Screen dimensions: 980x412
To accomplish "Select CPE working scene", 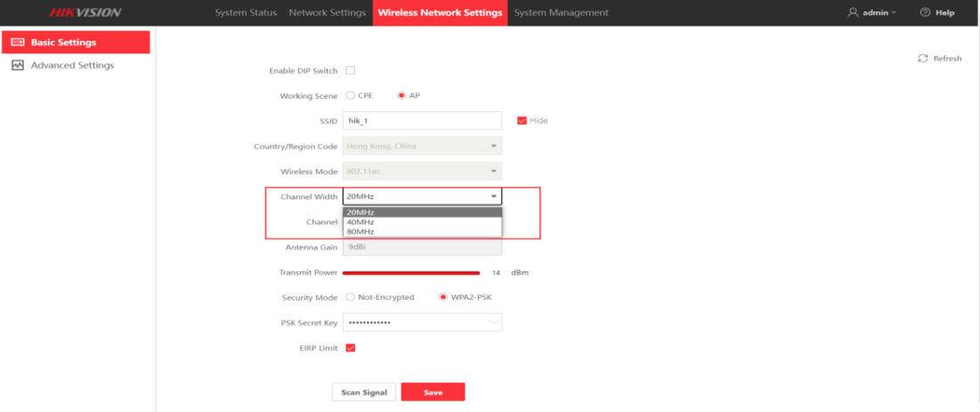I will tap(351, 95).
